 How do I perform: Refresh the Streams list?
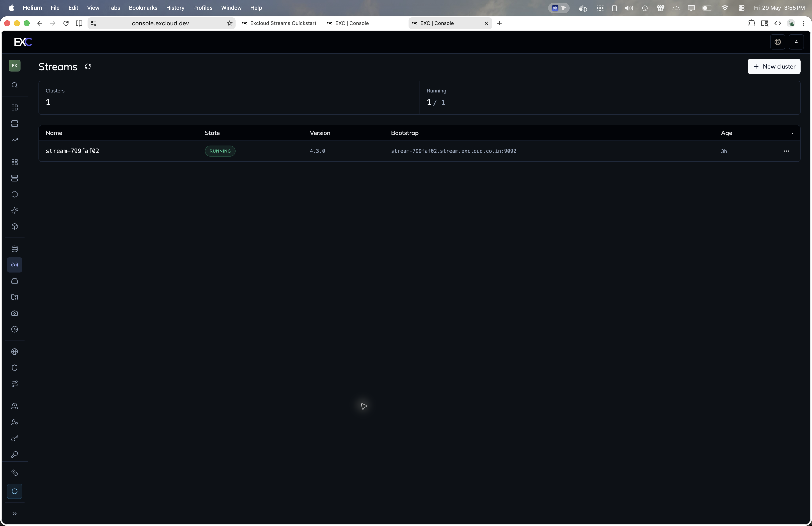88,67
